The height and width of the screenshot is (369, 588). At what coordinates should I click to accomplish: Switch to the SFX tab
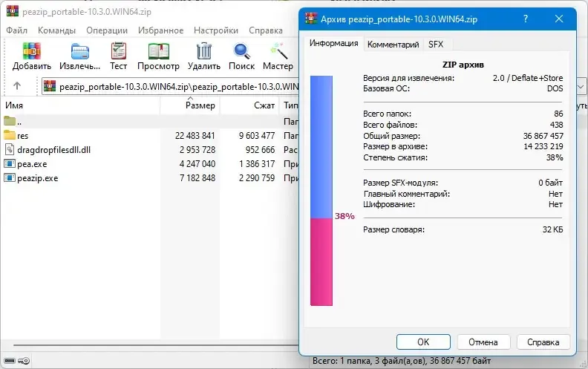tap(436, 45)
